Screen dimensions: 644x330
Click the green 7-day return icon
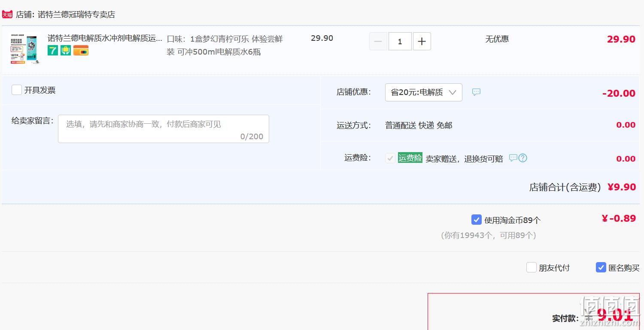click(53, 50)
